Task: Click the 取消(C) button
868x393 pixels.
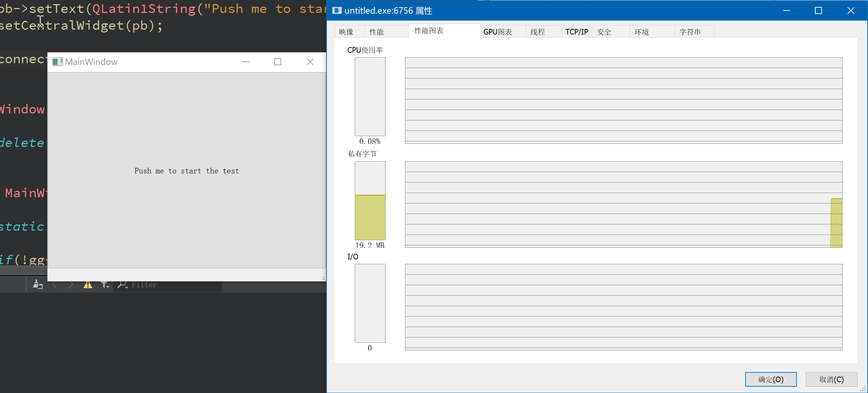Action: point(831,379)
